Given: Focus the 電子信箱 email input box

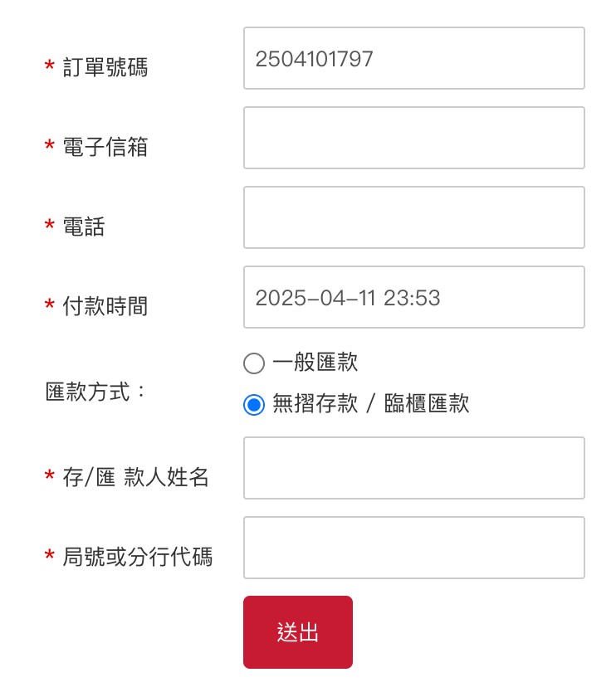Looking at the screenshot, I should click(x=413, y=138).
